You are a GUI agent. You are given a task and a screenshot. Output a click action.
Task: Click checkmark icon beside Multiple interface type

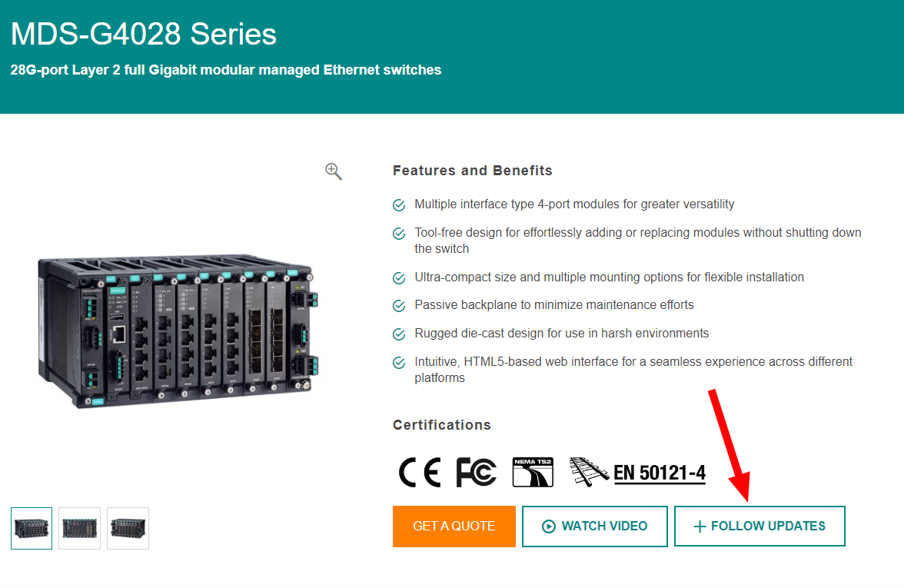point(399,205)
